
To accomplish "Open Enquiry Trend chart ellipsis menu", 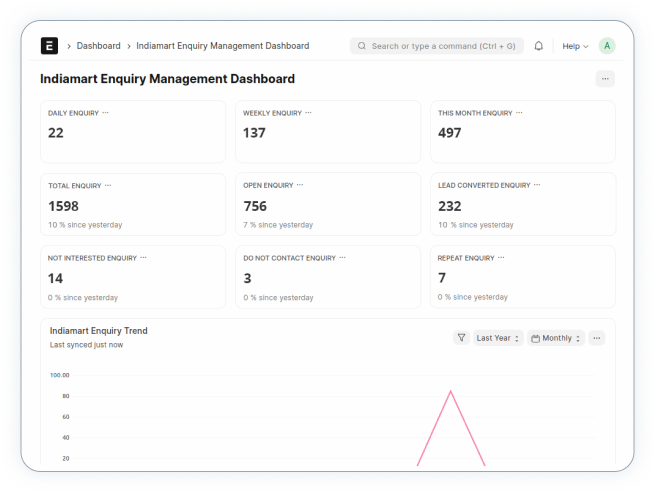I will [x=597, y=338].
